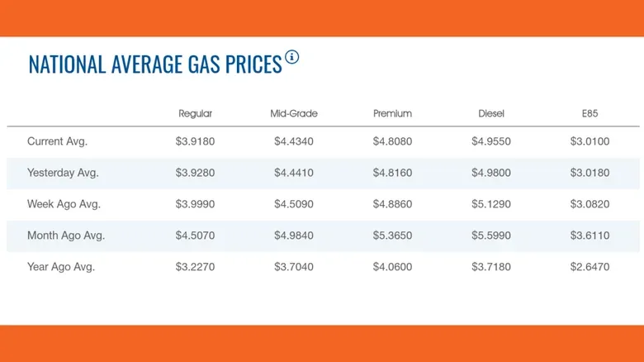Select the Diesel column header
The image size is (644, 362).
coord(491,113)
